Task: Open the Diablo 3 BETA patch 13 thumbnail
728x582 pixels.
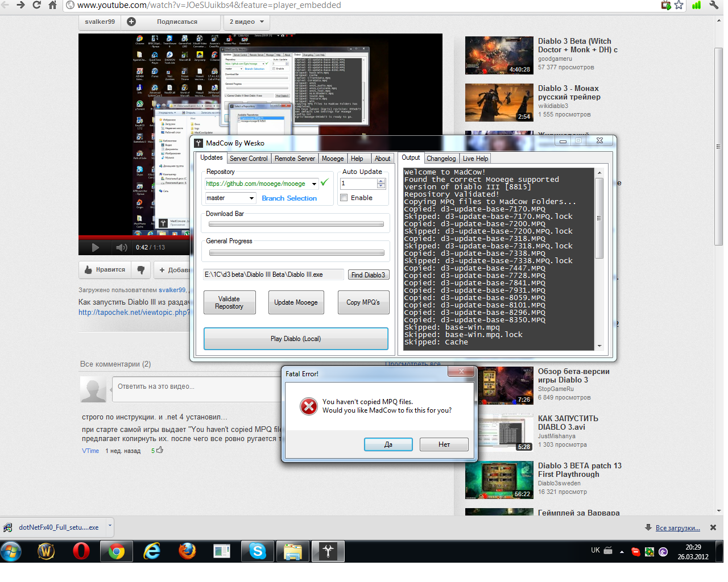Action: (x=499, y=480)
